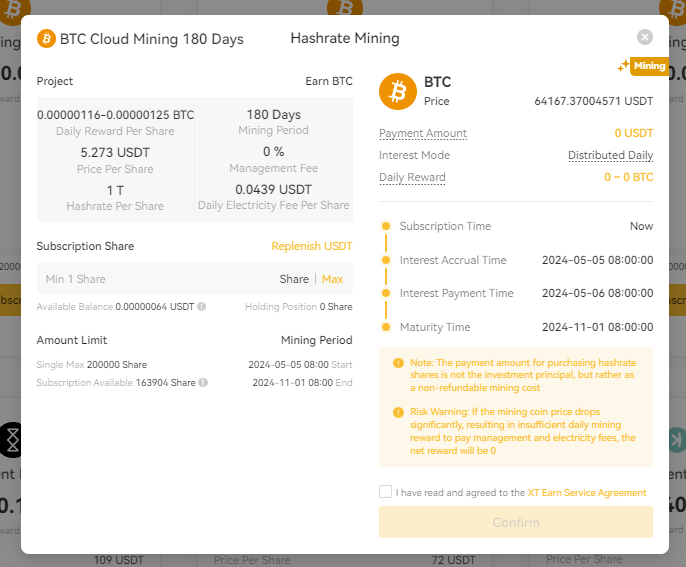686x567 pixels.
Task: Click the sparkle icon next to Mining badge
Action: coord(623,66)
